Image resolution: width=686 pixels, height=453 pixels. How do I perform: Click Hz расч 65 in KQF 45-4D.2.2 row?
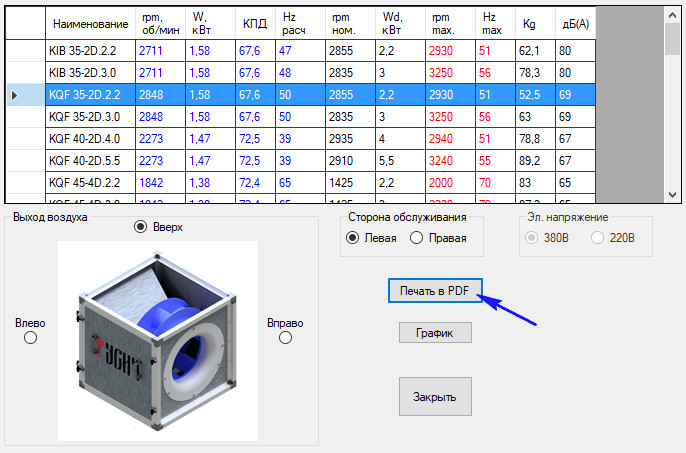301,183
